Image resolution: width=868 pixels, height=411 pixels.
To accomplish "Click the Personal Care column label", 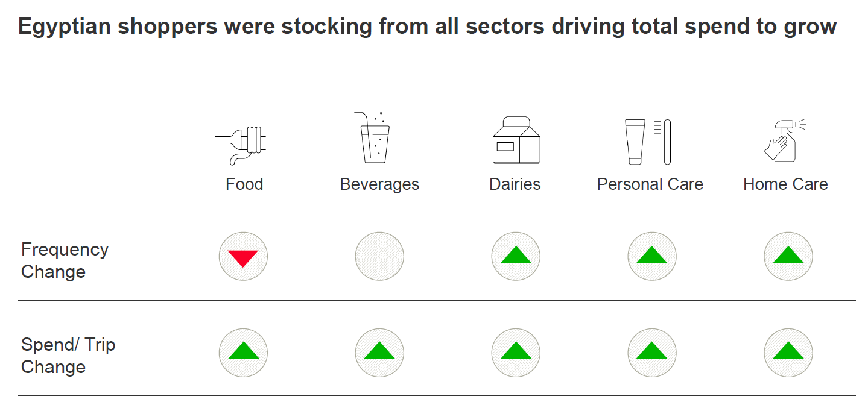I will (650, 184).
